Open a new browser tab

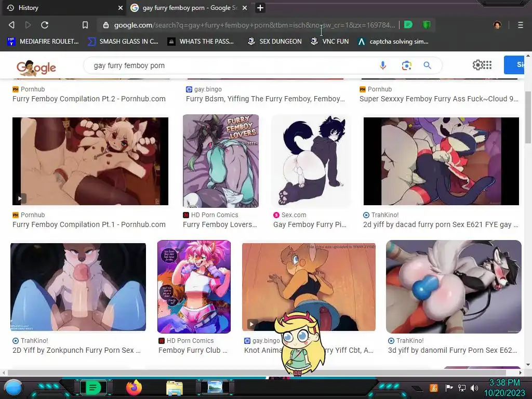(x=260, y=8)
